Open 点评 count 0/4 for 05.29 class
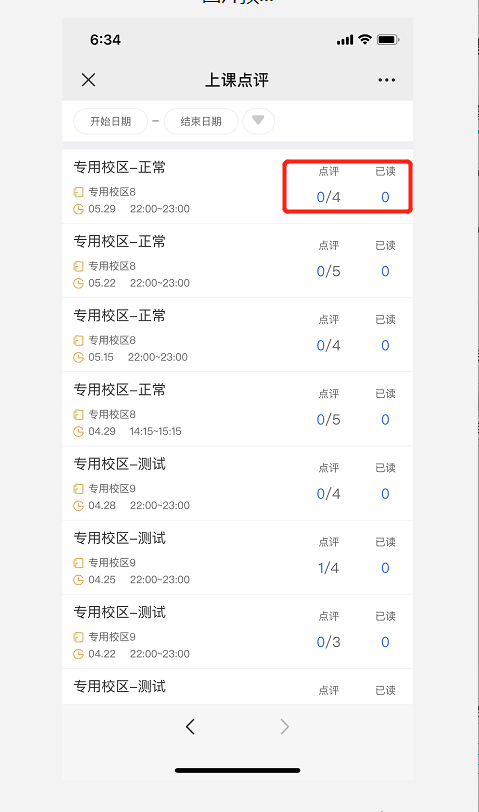479x812 pixels. tap(328, 197)
